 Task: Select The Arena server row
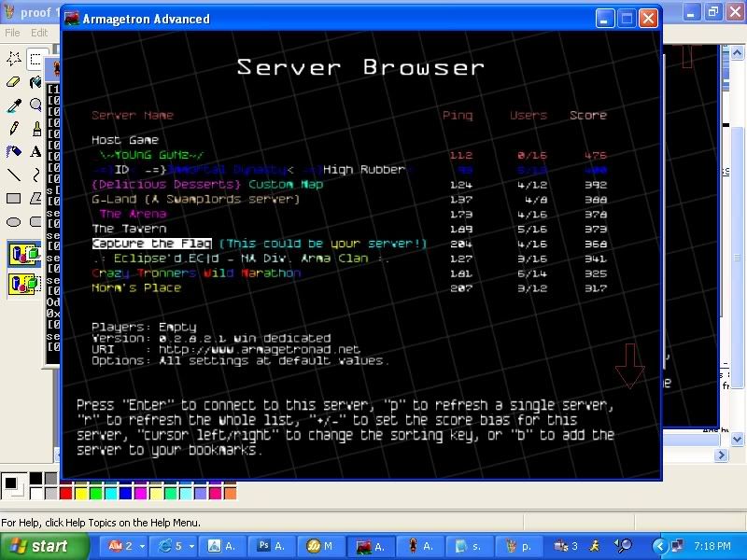tap(349, 215)
